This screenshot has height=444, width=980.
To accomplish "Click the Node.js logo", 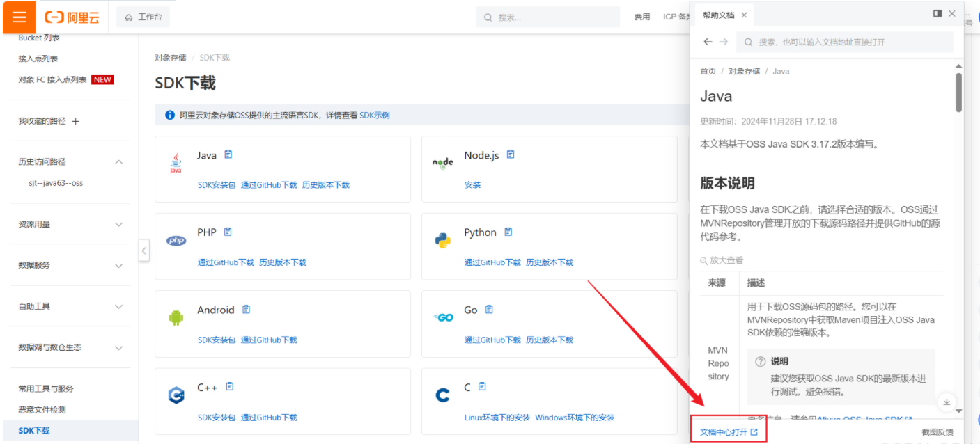I will pos(443,163).
